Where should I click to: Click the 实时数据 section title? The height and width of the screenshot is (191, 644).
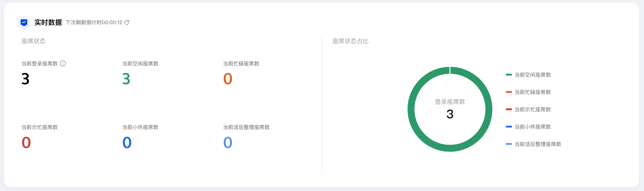point(48,22)
